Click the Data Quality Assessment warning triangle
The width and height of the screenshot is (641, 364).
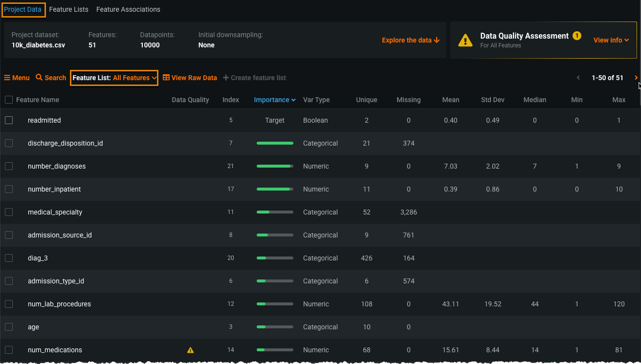click(465, 41)
